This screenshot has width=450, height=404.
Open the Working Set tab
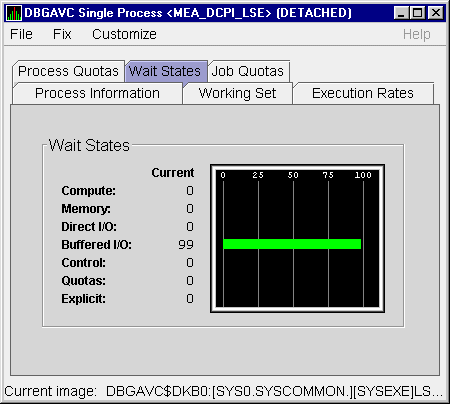click(x=237, y=93)
